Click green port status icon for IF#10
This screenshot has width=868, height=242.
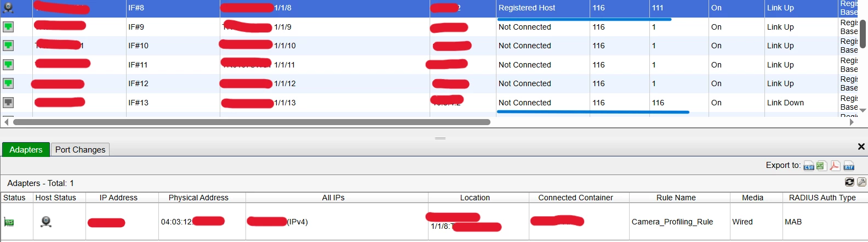click(x=8, y=46)
